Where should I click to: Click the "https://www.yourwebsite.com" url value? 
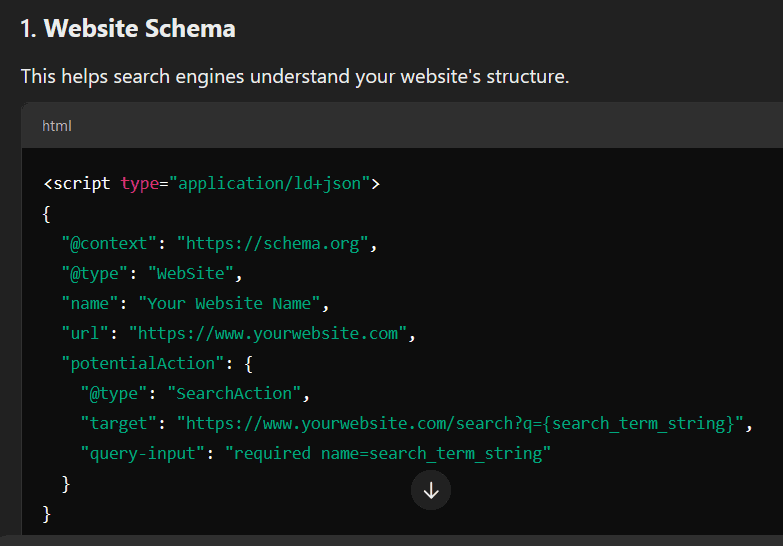(x=267, y=333)
